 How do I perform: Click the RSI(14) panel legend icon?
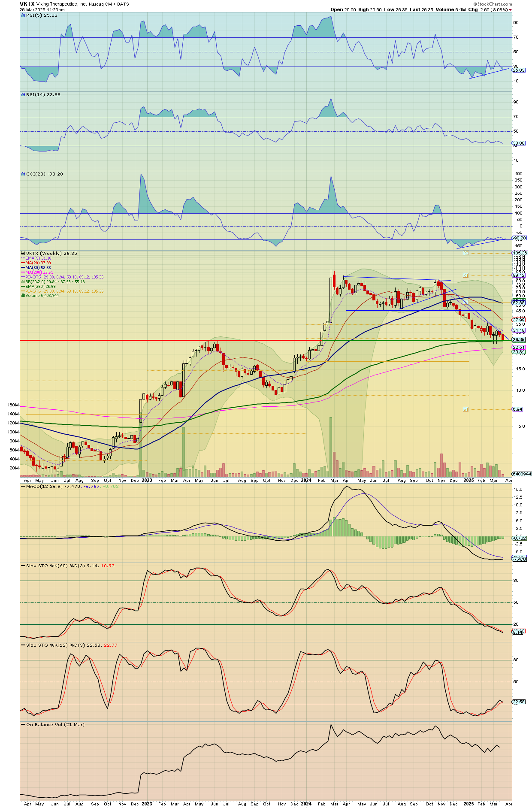click(23, 94)
